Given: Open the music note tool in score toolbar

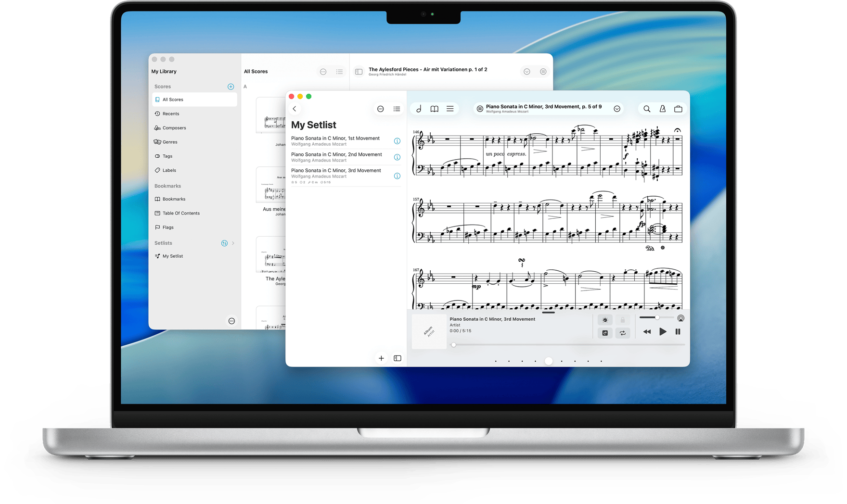Looking at the screenshot, I should click(x=419, y=109).
